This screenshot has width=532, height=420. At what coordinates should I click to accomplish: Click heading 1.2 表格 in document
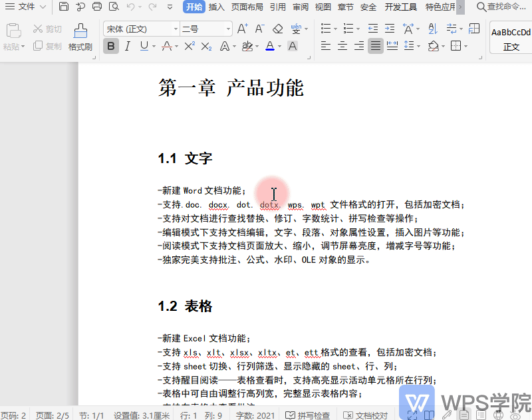(186, 306)
